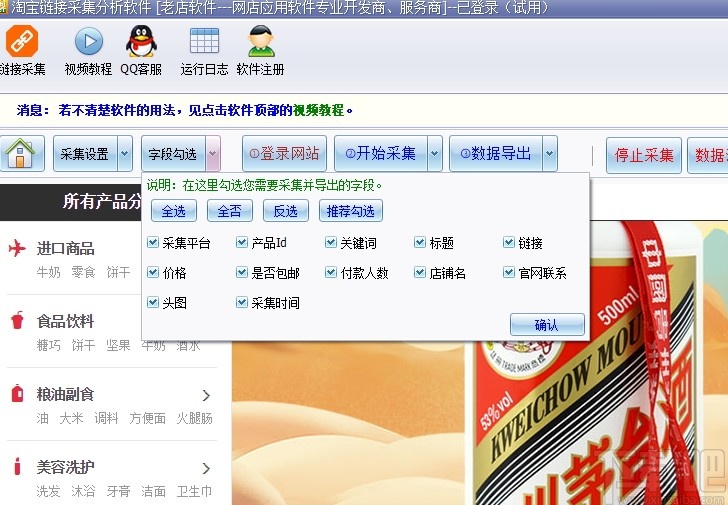The width and height of the screenshot is (728, 505).
Task: Click the 停止采集 button
Action: [x=644, y=155]
